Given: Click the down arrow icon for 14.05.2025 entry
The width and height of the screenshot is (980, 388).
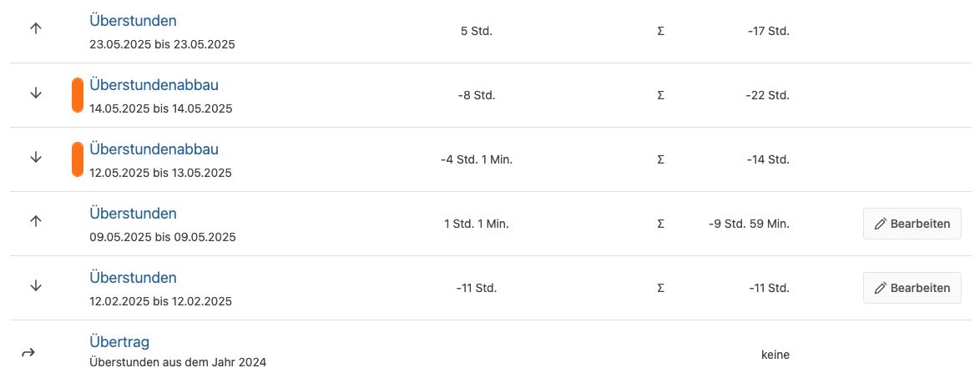Looking at the screenshot, I should tap(36, 93).
